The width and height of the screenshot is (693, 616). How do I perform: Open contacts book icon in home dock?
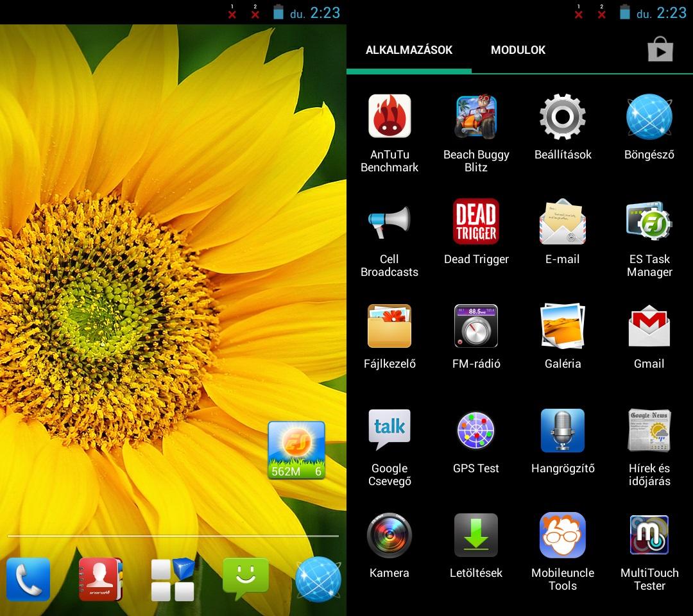coord(100,579)
